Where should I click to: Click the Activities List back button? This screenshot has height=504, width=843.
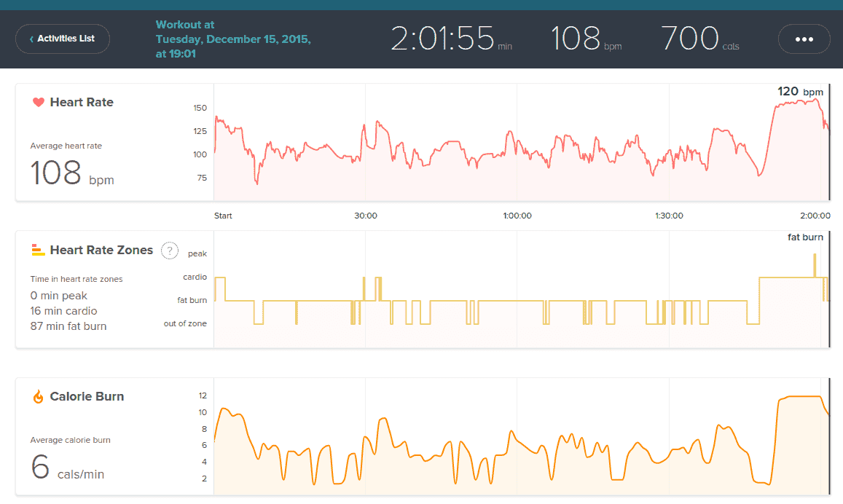[63, 39]
